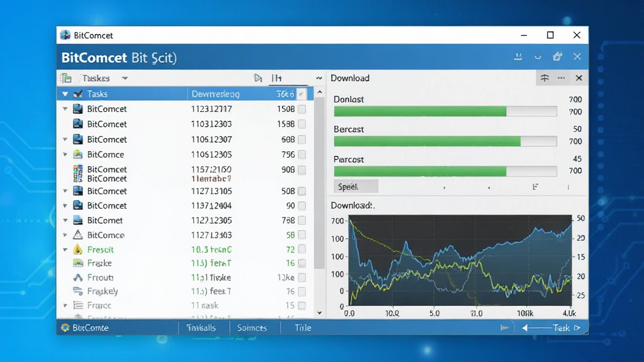Collapse the BitComet row 112712305
Image resolution: width=644 pixels, height=362 pixels.
[65, 221]
